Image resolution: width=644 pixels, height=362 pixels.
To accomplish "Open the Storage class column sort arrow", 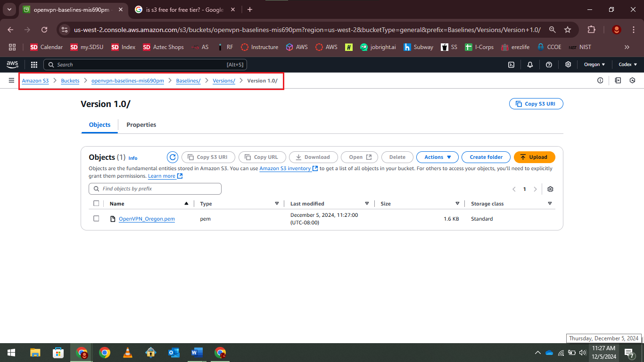I will (550, 204).
